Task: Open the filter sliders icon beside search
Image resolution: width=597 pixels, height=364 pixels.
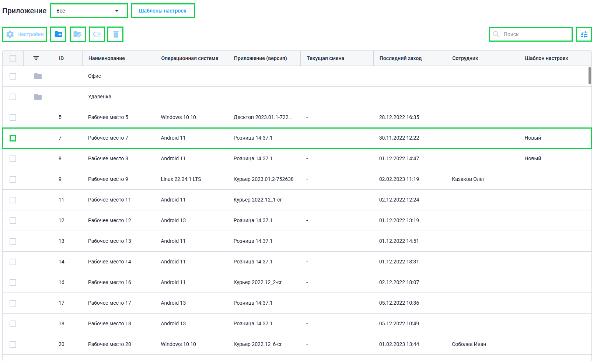Action: (x=584, y=34)
